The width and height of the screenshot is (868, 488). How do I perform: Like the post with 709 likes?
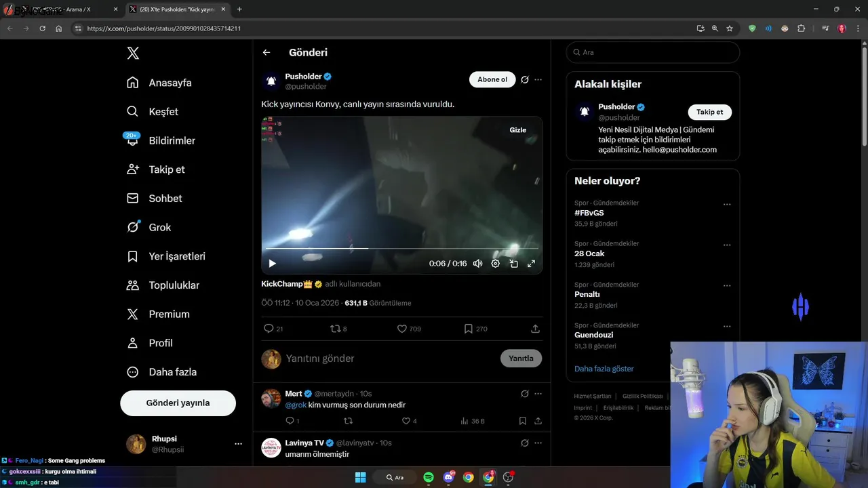pyautogui.click(x=409, y=329)
